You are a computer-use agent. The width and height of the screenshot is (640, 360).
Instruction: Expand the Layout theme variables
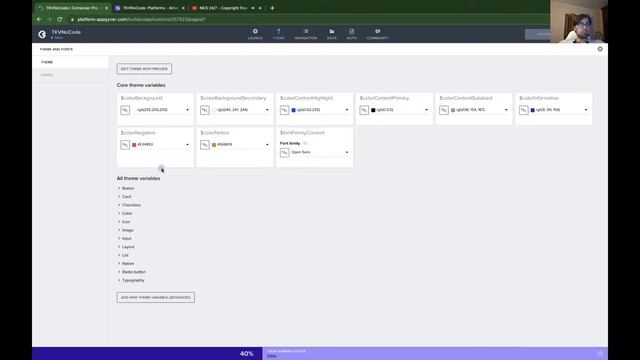point(126,247)
